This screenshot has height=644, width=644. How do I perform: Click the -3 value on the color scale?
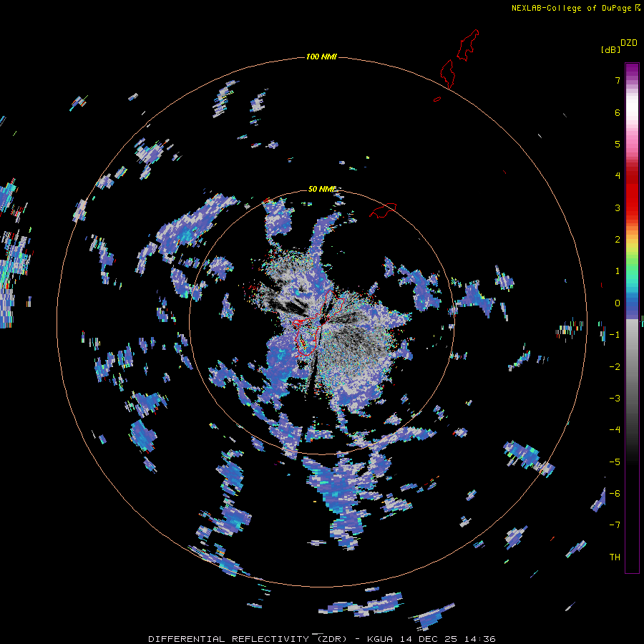(x=615, y=399)
